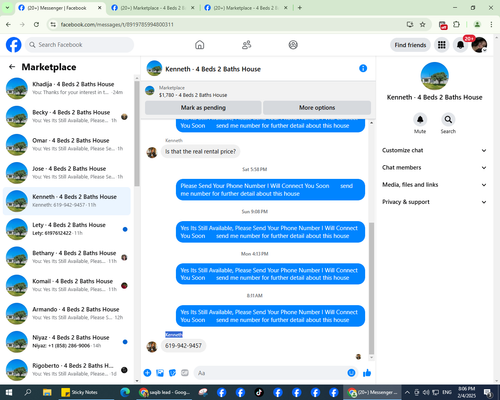Choose a sticker from the composer
The width and height of the screenshot is (500, 400).
click(x=172, y=373)
